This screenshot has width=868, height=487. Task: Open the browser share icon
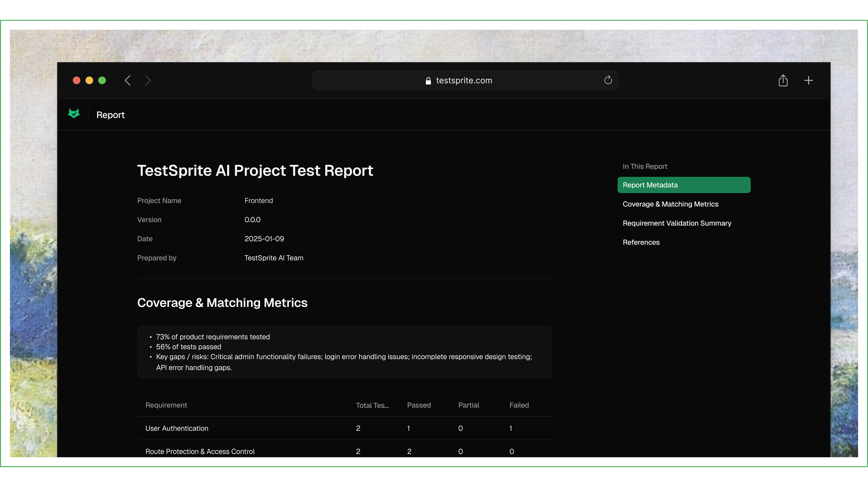tap(783, 80)
